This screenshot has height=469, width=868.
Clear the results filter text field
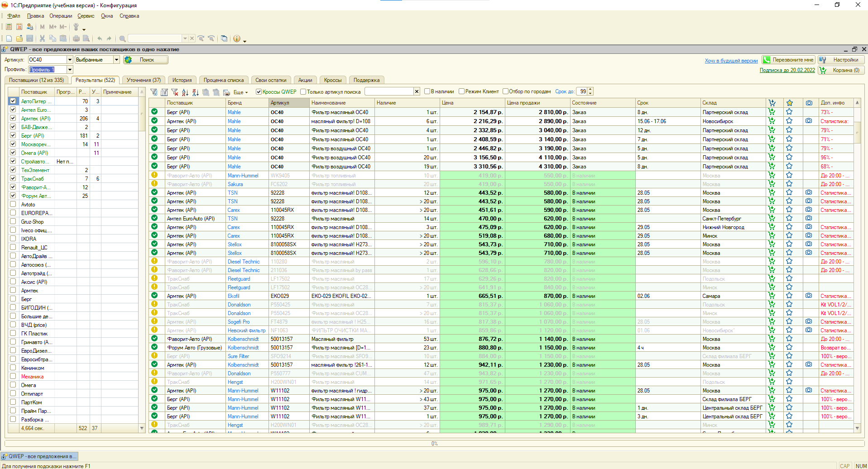pyautogui.click(x=417, y=91)
